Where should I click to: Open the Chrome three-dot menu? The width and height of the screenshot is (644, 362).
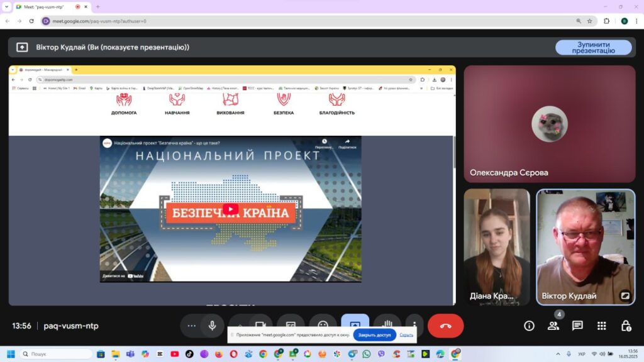point(636,21)
